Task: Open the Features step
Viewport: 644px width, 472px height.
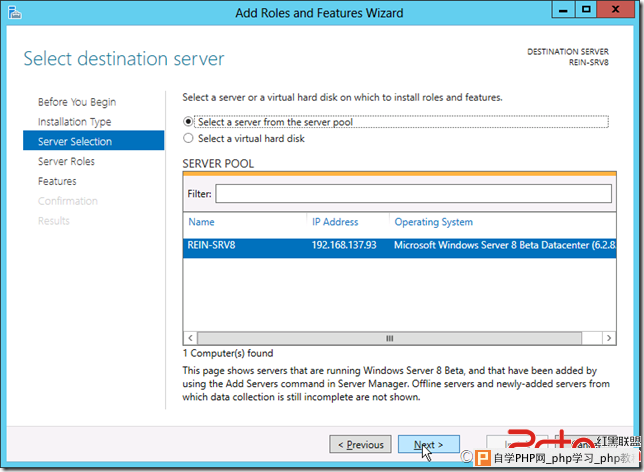Action: [57, 181]
